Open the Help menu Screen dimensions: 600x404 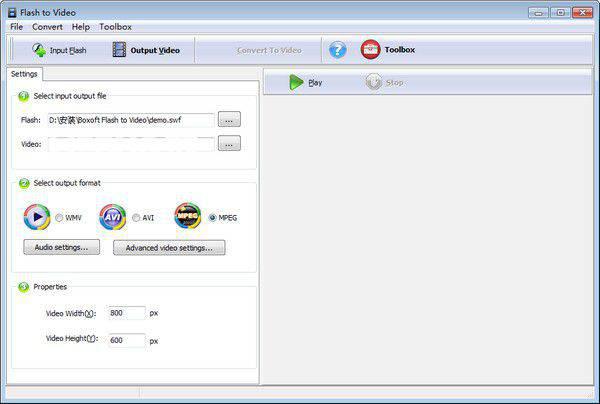81,27
